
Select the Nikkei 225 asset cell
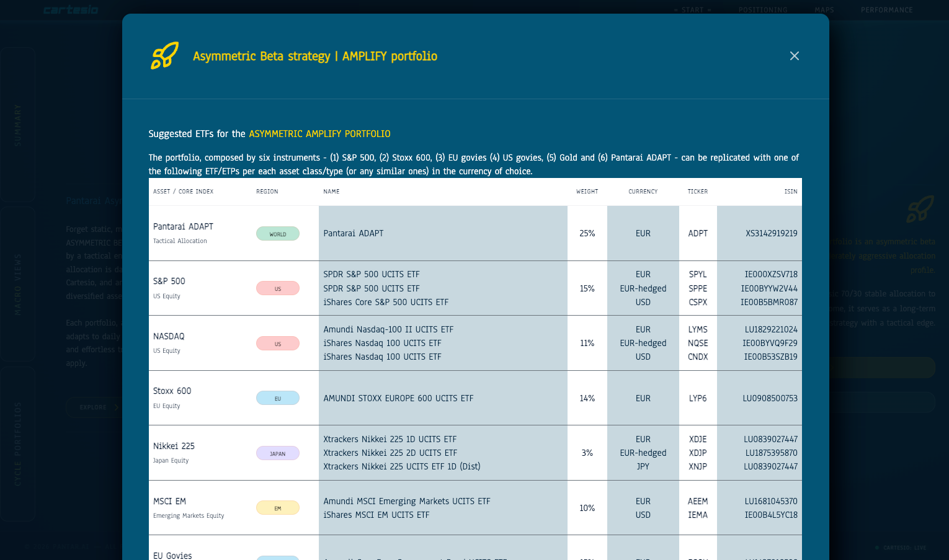pos(200,453)
